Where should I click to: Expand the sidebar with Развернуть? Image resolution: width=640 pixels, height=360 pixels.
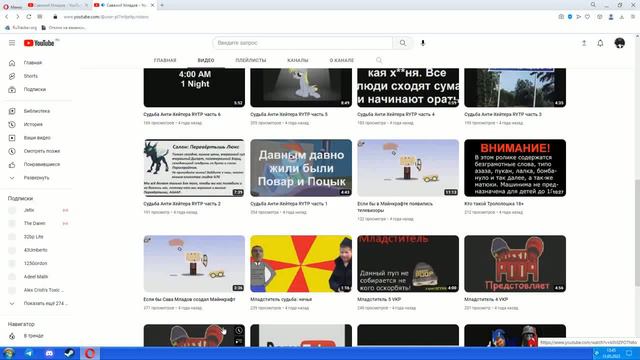pos(37,178)
